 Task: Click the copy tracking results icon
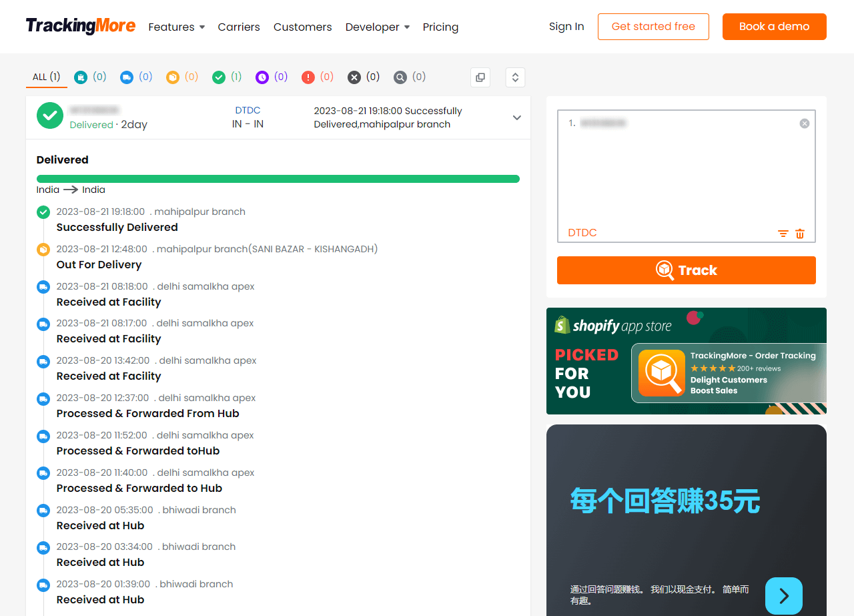click(x=480, y=77)
